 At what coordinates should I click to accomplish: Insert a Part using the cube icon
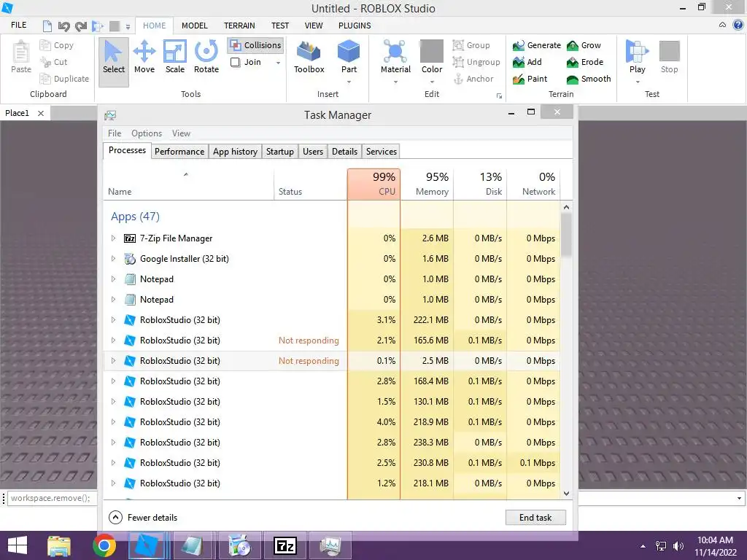click(x=349, y=52)
